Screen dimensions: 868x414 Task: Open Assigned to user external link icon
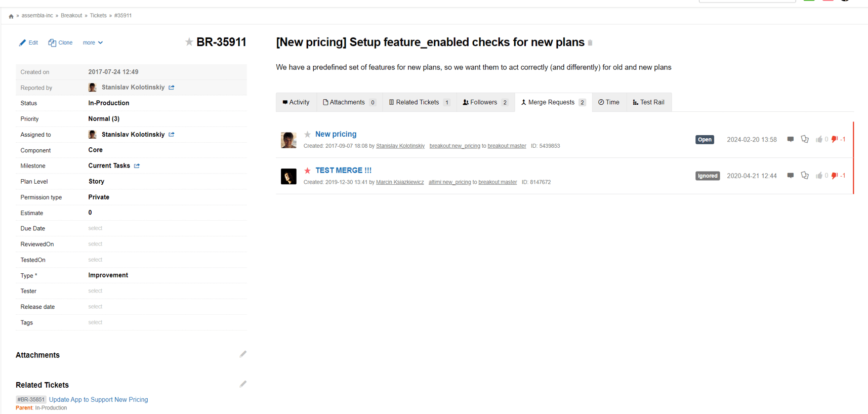(172, 135)
